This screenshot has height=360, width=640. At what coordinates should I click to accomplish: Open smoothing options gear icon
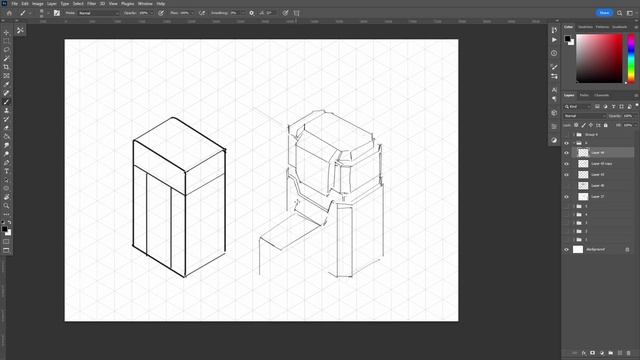pyautogui.click(x=252, y=13)
